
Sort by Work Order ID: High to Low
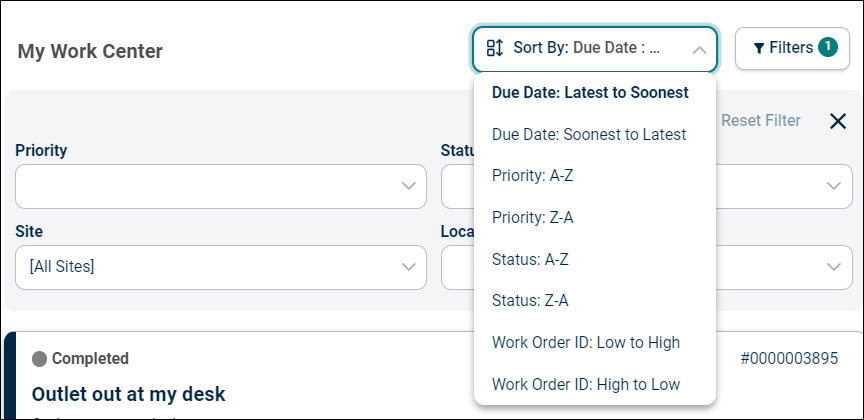pos(585,384)
